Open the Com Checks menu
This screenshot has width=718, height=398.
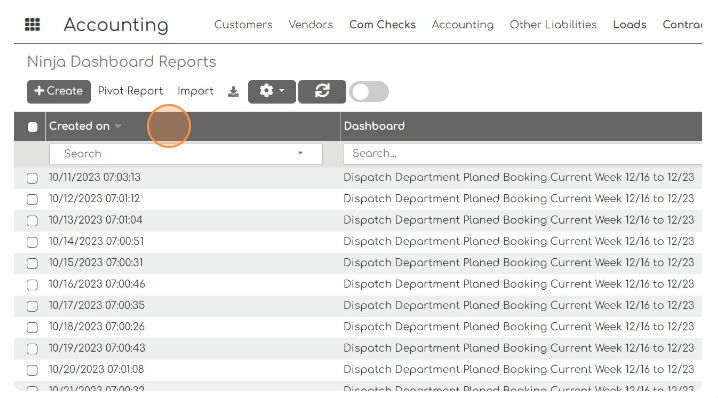pyautogui.click(x=382, y=24)
